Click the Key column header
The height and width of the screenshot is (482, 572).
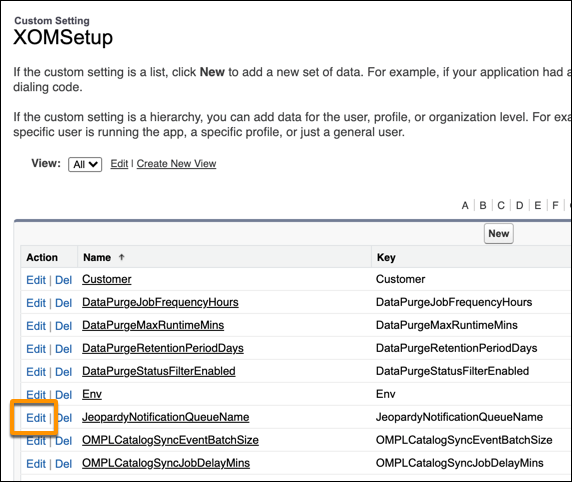(x=386, y=257)
